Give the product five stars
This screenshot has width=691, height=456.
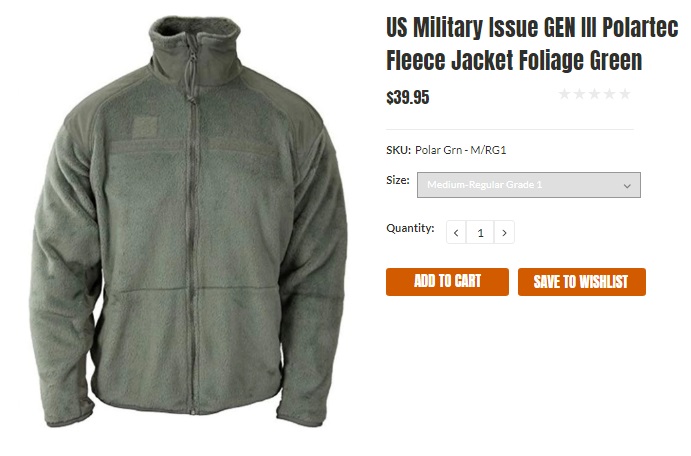pyautogui.click(x=625, y=95)
